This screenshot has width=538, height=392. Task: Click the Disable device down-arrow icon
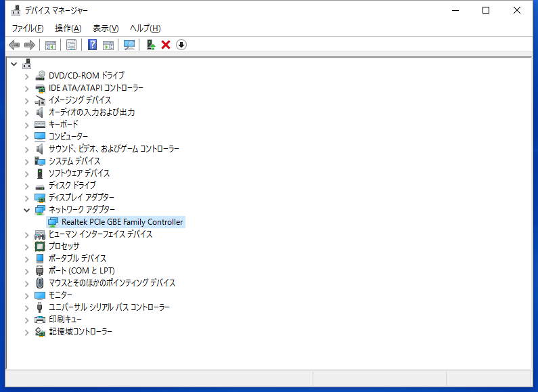click(x=181, y=45)
